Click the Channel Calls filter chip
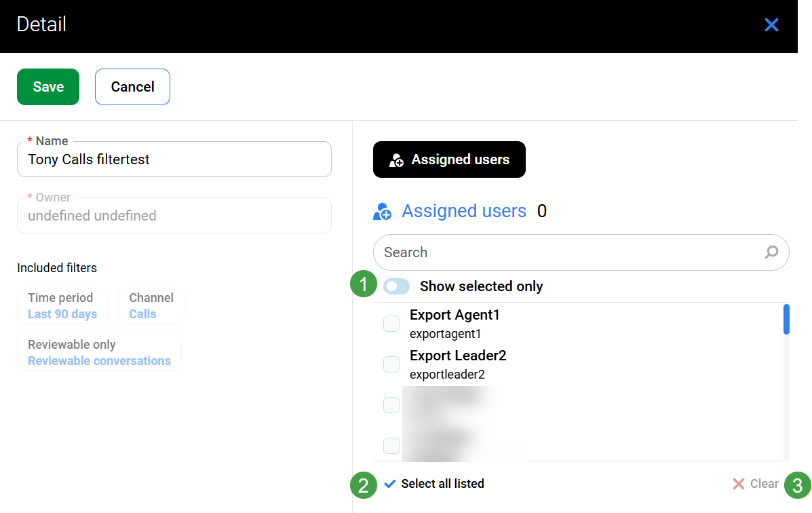 tap(151, 306)
